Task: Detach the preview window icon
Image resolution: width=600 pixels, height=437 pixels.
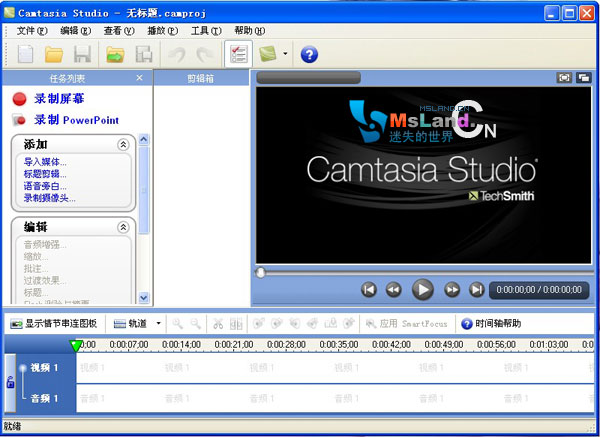Action: click(584, 78)
